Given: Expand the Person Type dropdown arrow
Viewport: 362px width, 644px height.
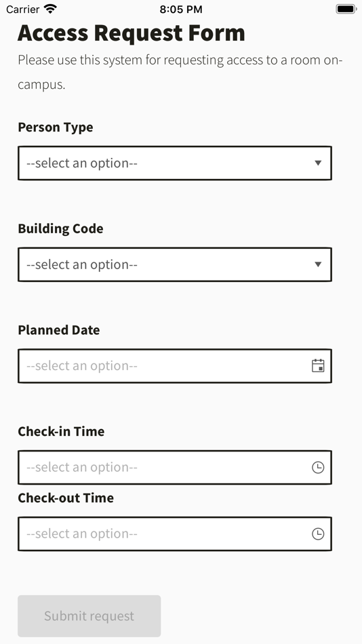Looking at the screenshot, I should [318, 163].
